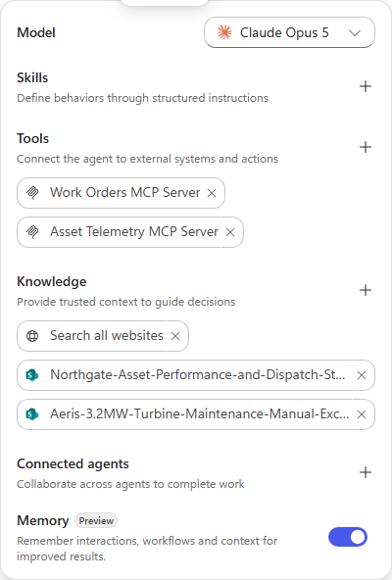Click the Memory heading label
392x580 pixels.
coord(43,521)
